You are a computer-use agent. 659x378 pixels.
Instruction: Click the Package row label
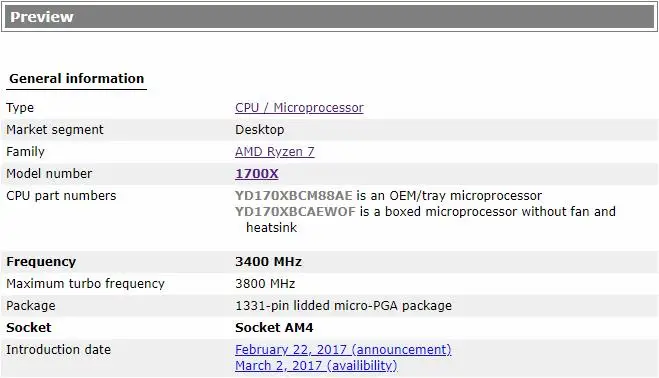(30, 306)
